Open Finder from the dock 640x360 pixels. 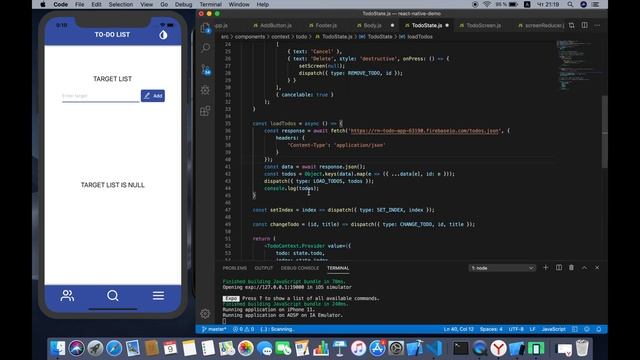(x=58, y=348)
